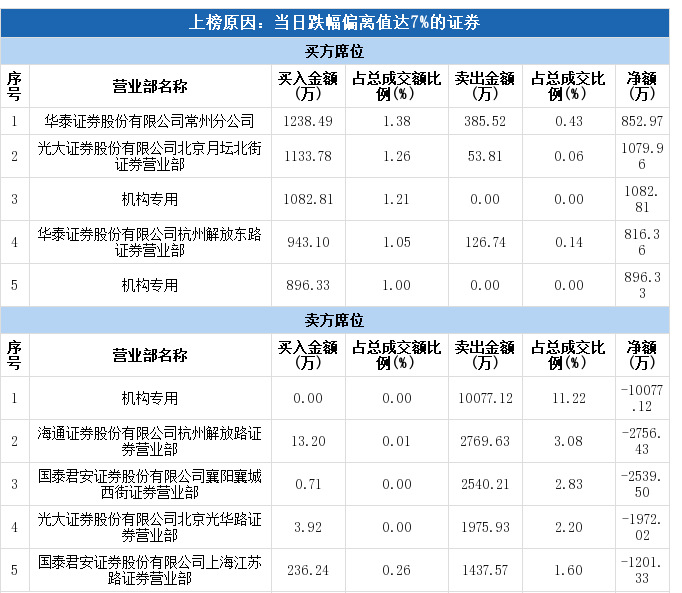Click buy amount 236.24 in seller table
The image size is (682, 593).
pyautogui.click(x=308, y=570)
